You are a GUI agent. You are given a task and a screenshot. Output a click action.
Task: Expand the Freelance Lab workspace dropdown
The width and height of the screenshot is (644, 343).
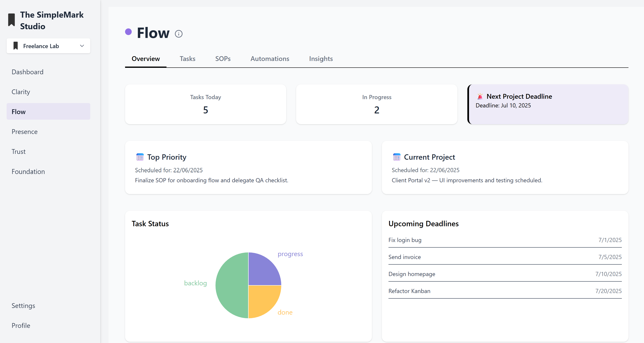point(48,46)
